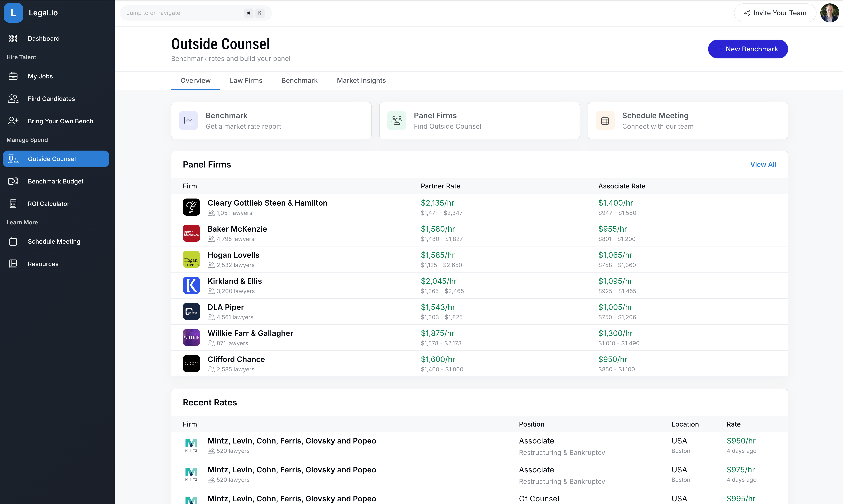Open the Benchmark tab
This screenshot has height=504, width=843.
coord(299,81)
